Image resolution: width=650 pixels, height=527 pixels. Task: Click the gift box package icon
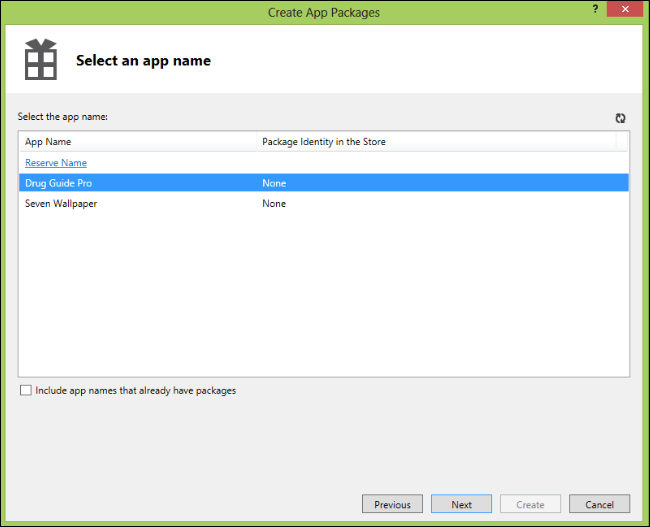click(41, 60)
